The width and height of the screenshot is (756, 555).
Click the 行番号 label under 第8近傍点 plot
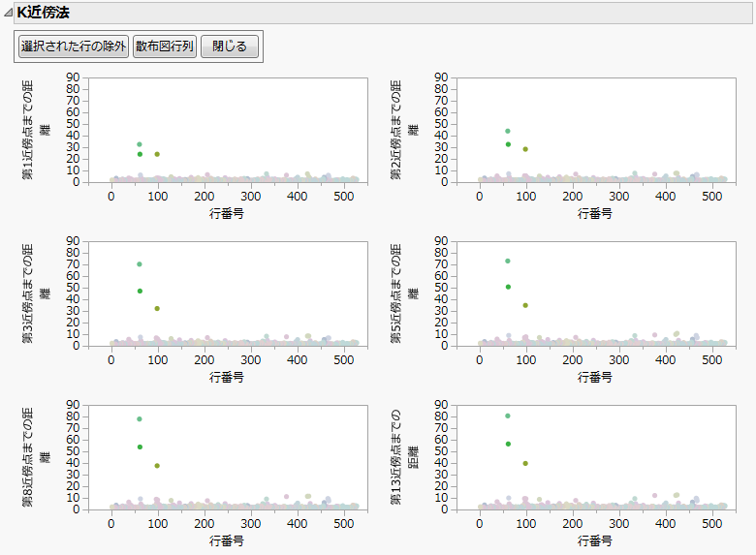227,541
